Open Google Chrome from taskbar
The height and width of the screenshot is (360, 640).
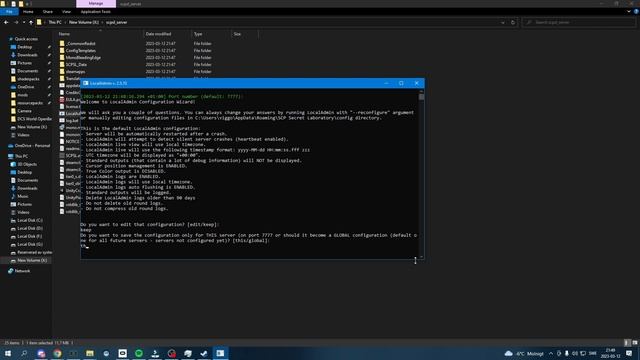click(x=57, y=353)
